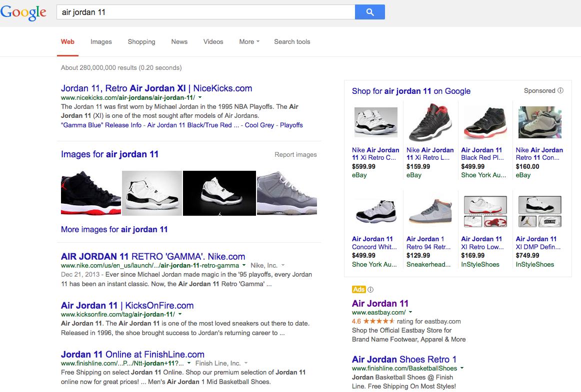Open the Cool Grey shoe image result
The height and width of the screenshot is (392, 581).
coord(287,193)
